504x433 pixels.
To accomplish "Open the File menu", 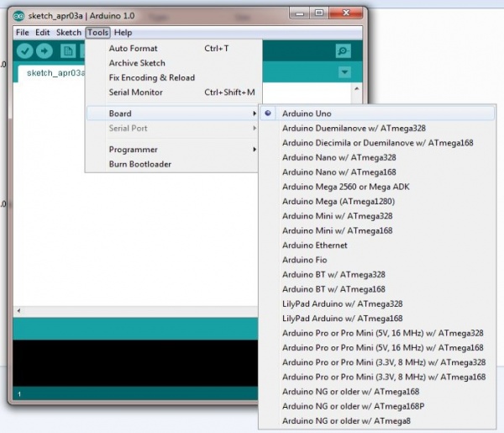I will tap(23, 33).
